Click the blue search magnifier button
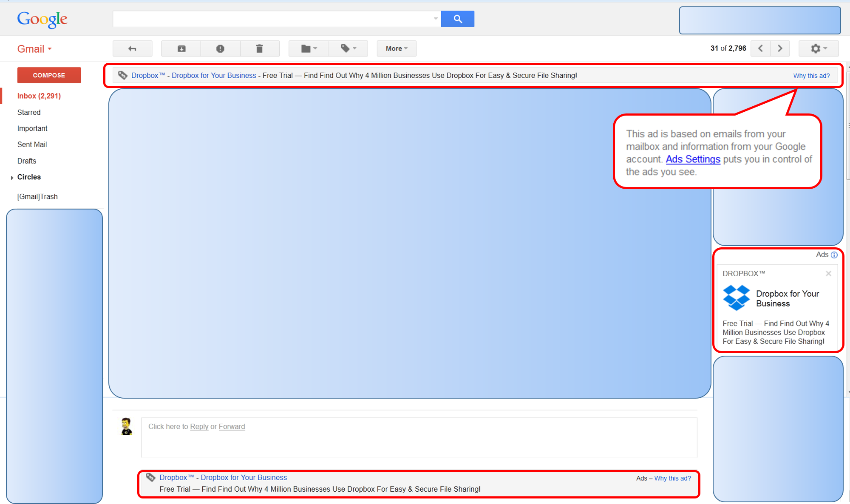 458,19
